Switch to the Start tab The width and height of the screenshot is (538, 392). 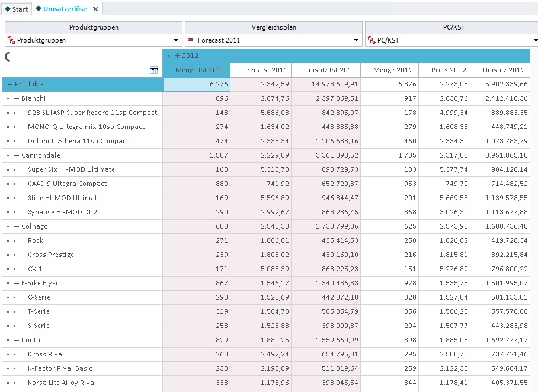[17, 9]
